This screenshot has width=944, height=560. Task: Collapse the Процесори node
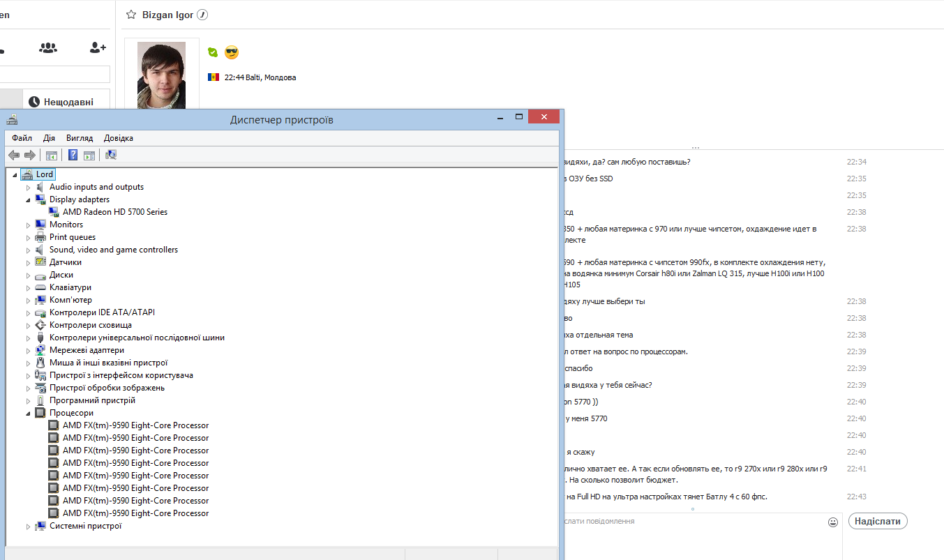tap(29, 413)
